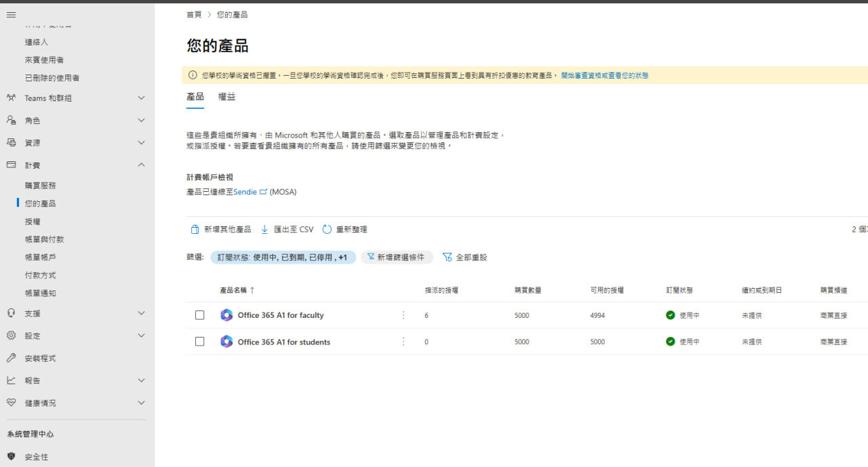868x467 pixels.
Task: Open more options for Office 365 A1 for faculty
Action: [x=403, y=315]
